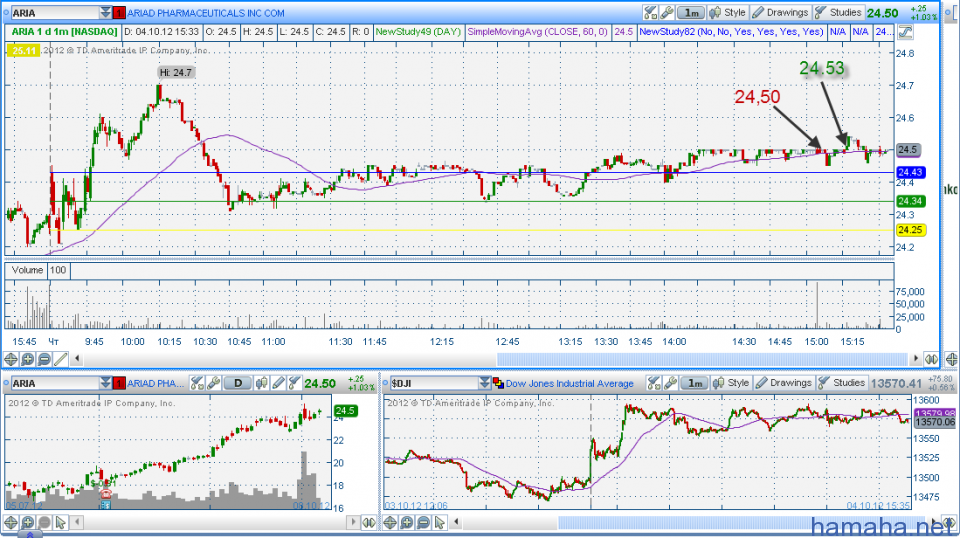
Task: Select pointer tool under daily ARIA chart
Action: tap(61, 522)
